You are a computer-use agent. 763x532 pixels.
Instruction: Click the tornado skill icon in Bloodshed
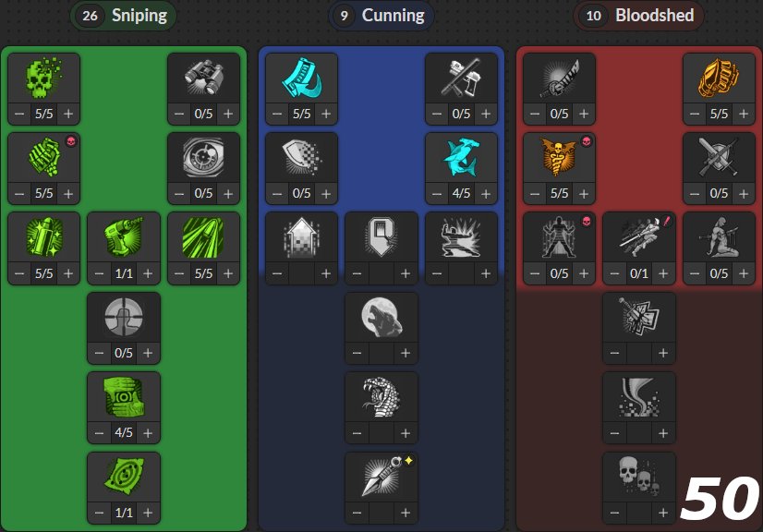[x=639, y=397]
